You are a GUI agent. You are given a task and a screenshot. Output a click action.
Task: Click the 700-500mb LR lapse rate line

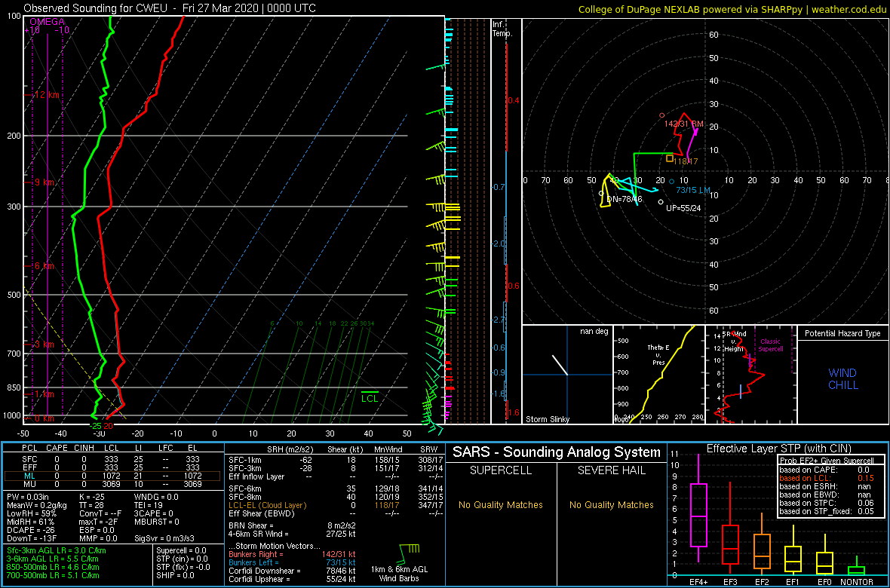coord(54,575)
